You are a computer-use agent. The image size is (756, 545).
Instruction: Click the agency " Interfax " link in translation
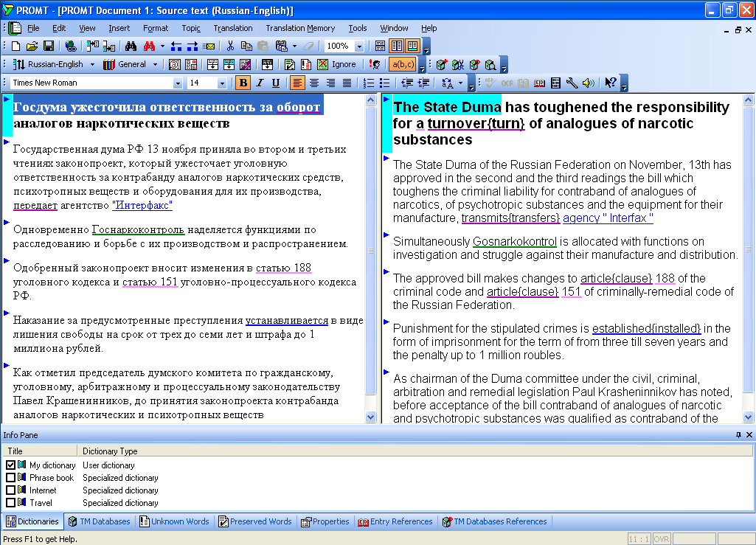click(x=608, y=218)
